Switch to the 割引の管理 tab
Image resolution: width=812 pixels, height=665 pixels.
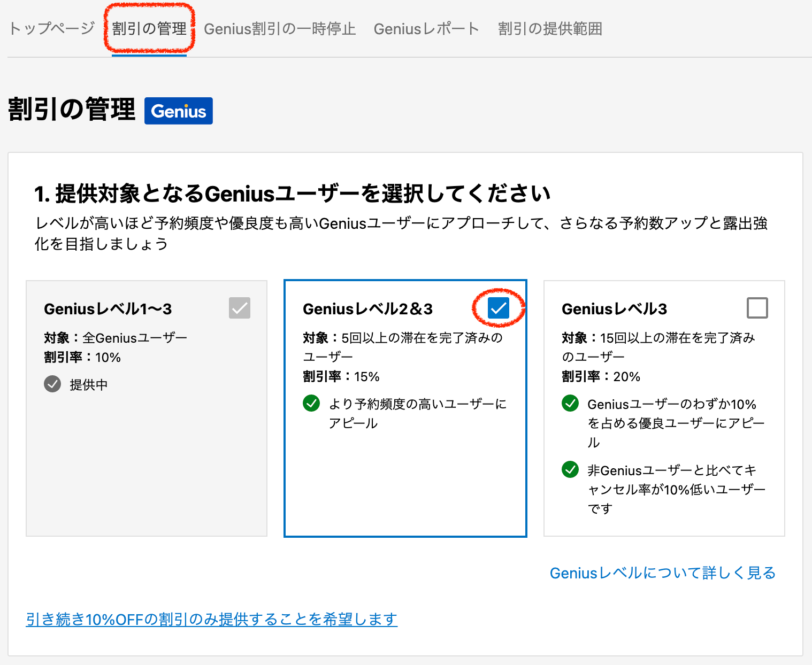click(149, 28)
